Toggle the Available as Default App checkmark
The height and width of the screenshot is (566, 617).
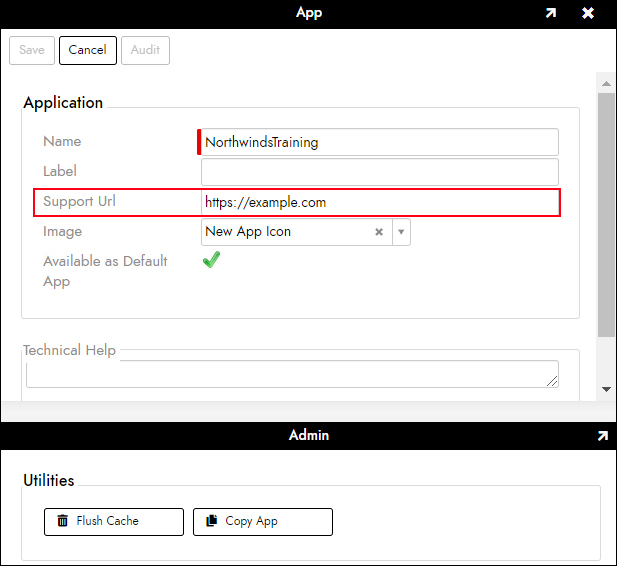[211, 260]
